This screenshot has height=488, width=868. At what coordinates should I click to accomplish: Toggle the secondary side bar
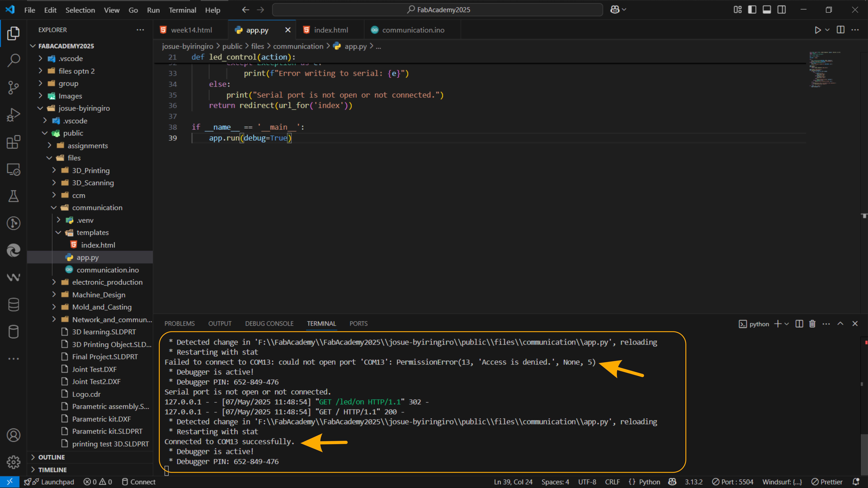(x=781, y=10)
